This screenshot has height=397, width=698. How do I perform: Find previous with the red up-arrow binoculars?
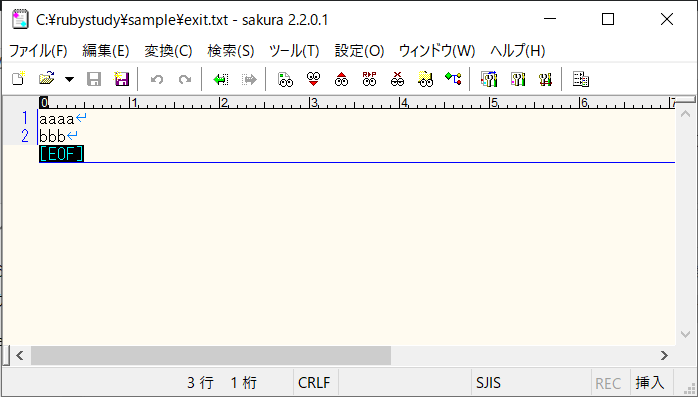pos(341,79)
